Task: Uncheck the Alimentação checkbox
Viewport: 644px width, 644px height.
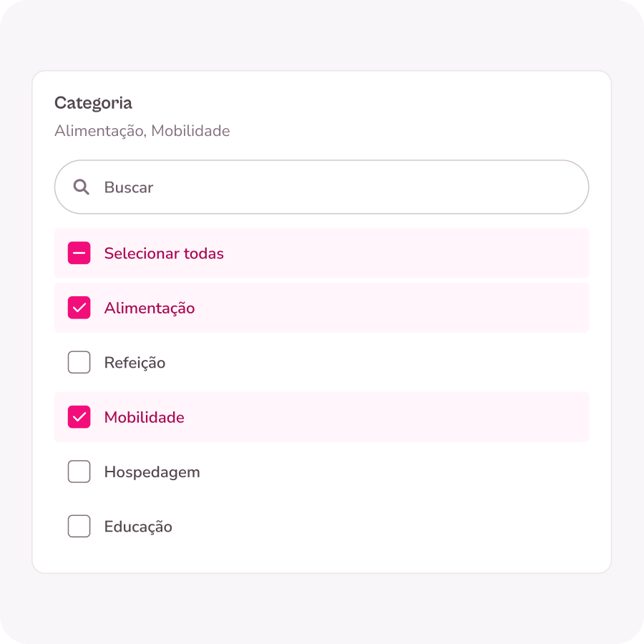Action: (x=79, y=308)
